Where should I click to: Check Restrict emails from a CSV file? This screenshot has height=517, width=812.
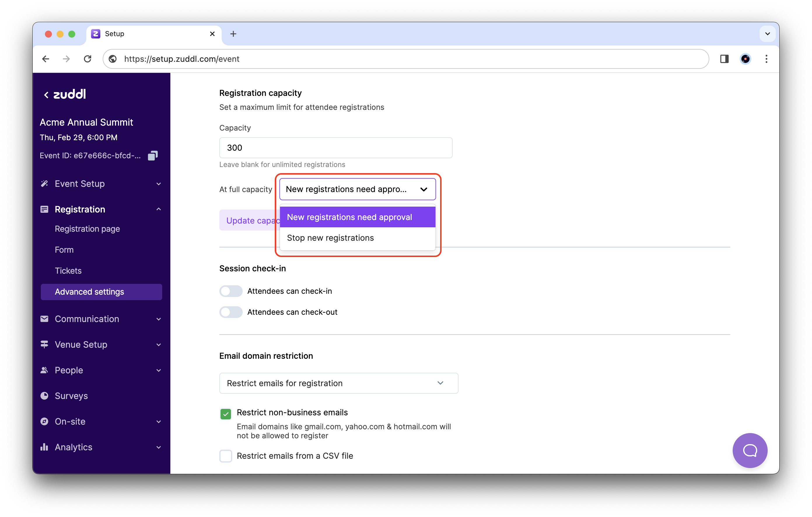[x=225, y=456]
